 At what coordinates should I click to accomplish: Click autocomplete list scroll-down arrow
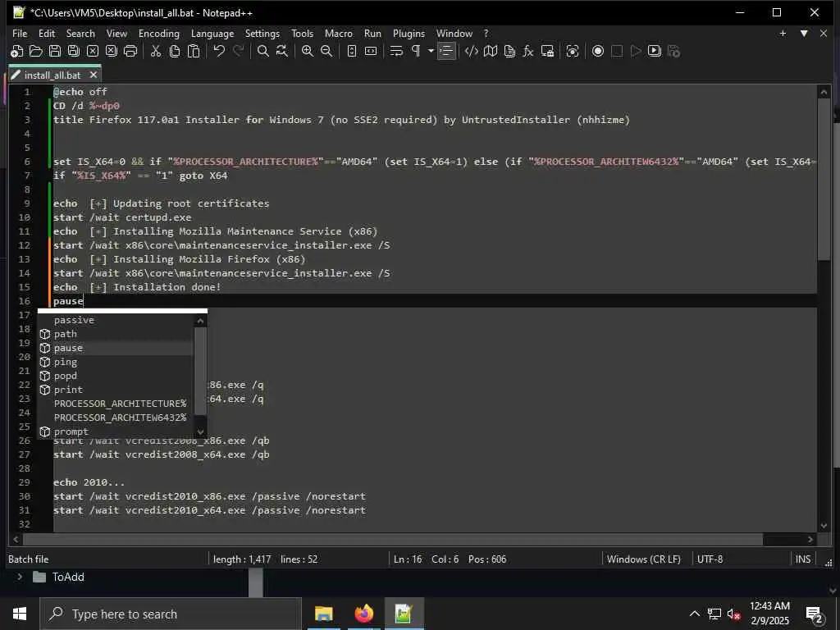click(x=200, y=431)
